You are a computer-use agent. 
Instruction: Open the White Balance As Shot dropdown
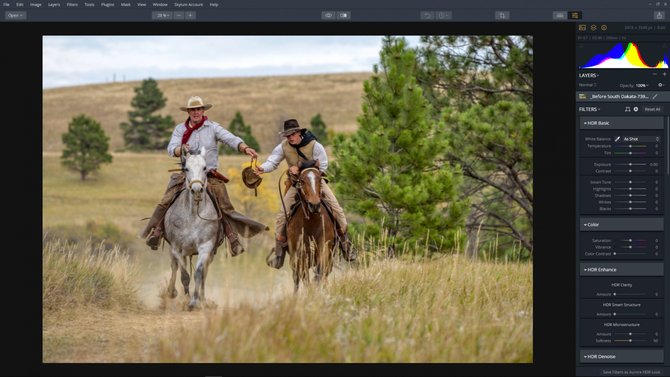pos(641,139)
